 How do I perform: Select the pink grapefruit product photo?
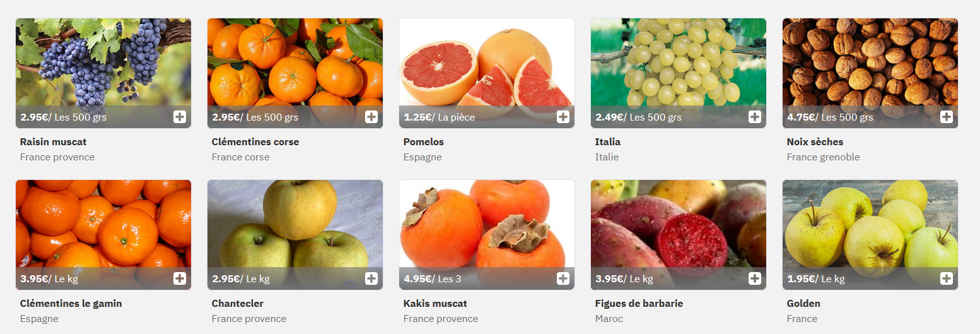(487, 73)
